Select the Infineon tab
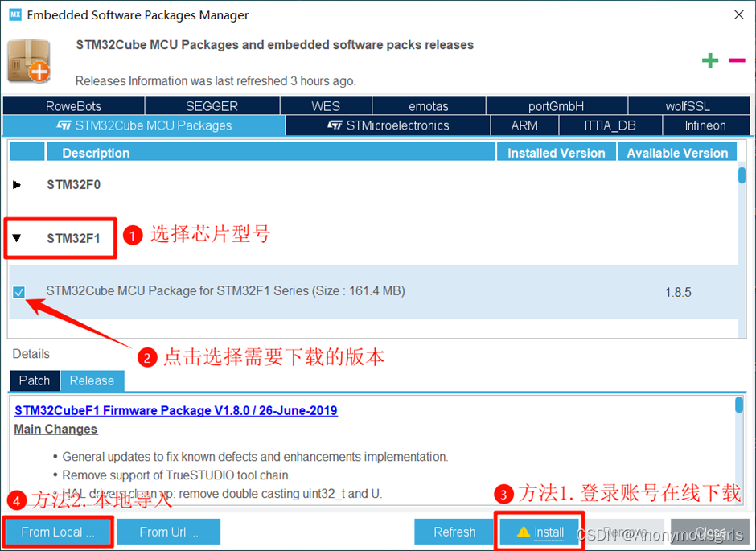This screenshot has width=756, height=551. pyautogui.click(x=706, y=125)
